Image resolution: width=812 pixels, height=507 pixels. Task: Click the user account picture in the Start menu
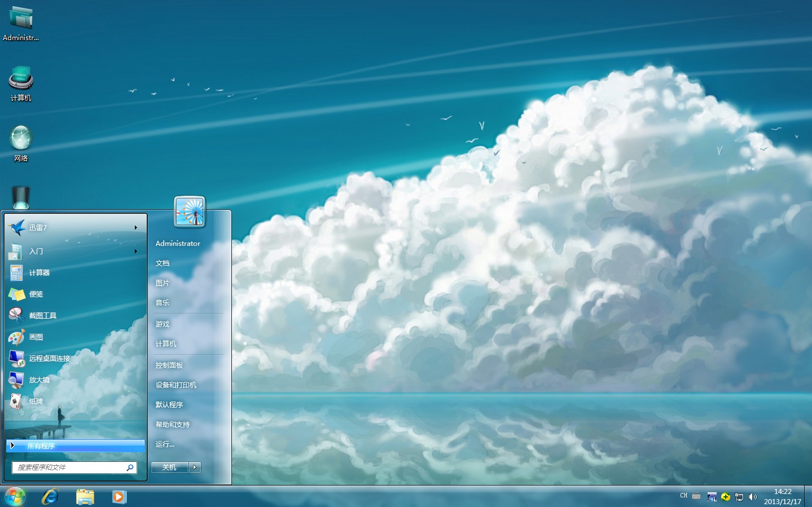(x=190, y=211)
